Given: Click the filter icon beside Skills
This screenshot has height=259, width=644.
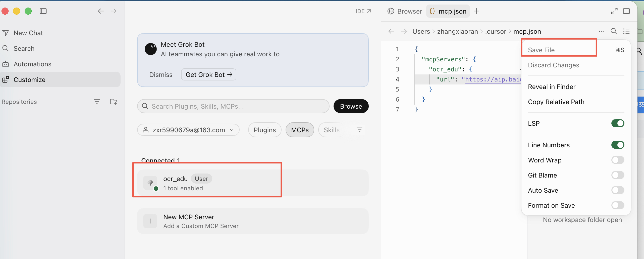Looking at the screenshot, I should pyautogui.click(x=360, y=130).
